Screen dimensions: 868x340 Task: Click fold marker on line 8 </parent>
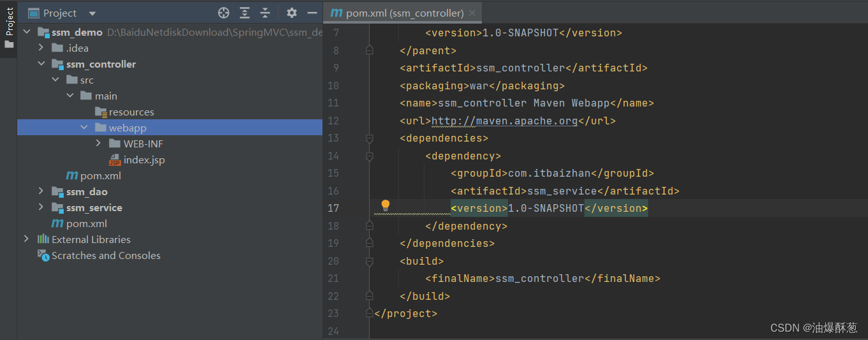[369, 50]
